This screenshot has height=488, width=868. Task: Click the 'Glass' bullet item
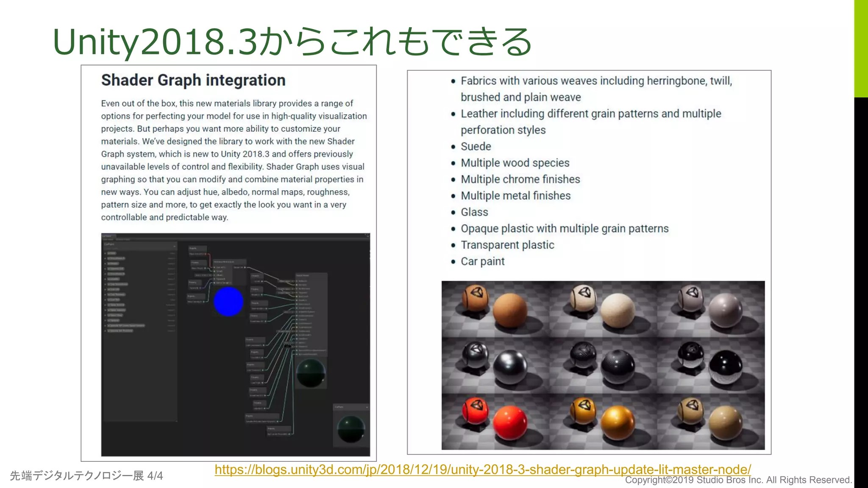click(474, 212)
